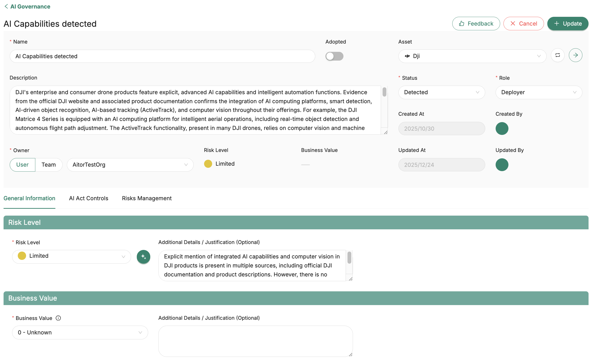Select User owner type
594x364 pixels.
23,165
